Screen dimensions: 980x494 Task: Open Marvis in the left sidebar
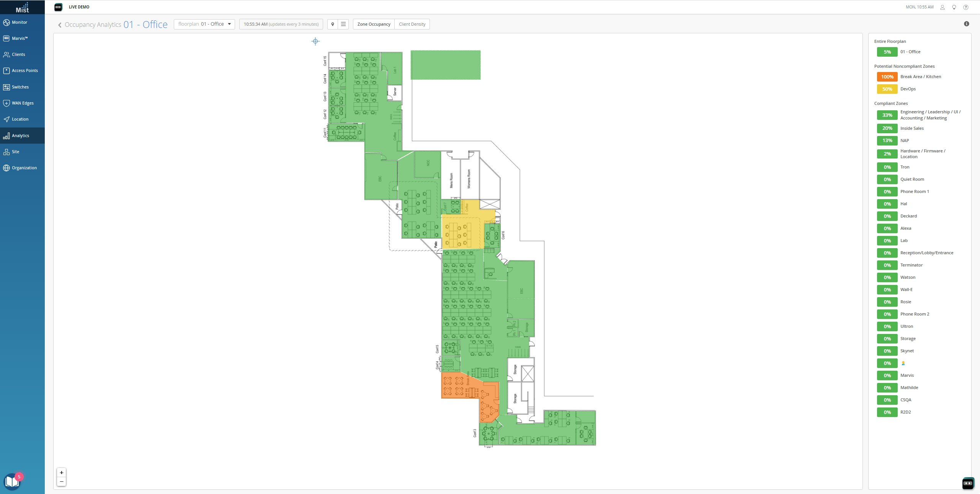(x=19, y=38)
